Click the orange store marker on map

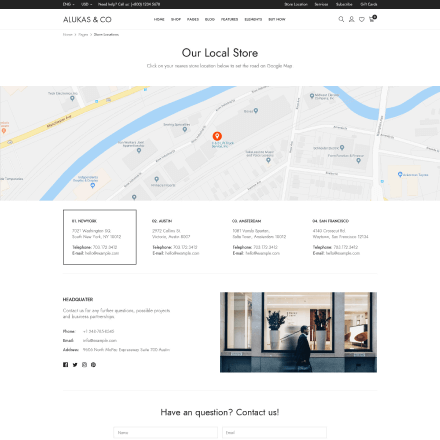[x=217, y=136]
